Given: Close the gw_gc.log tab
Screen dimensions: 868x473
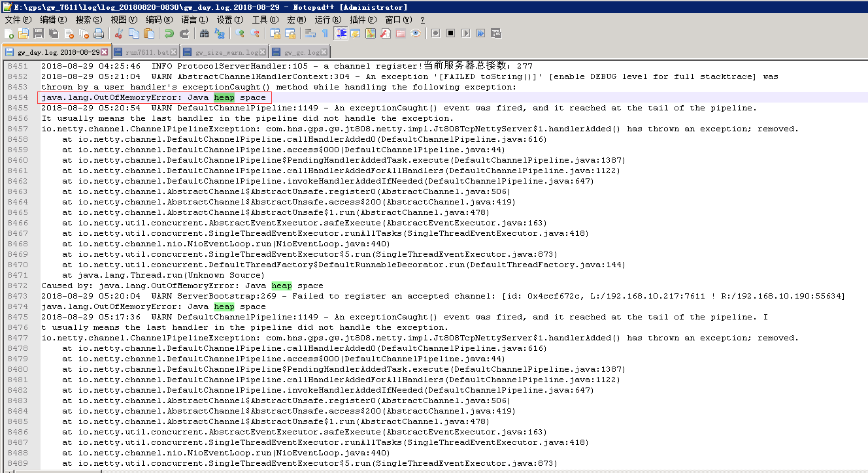Looking at the screenshot, I should (x=324, y=52).
